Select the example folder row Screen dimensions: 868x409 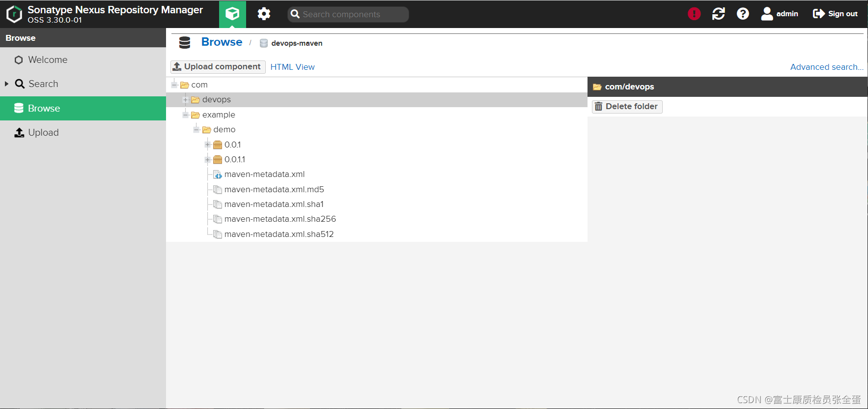(377, 115)
